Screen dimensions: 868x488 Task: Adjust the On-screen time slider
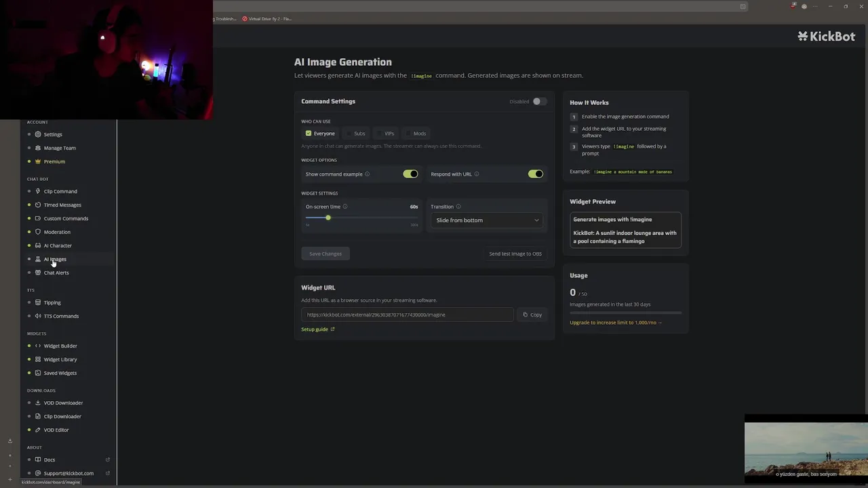pyautogui.click(x=362, y=218)
